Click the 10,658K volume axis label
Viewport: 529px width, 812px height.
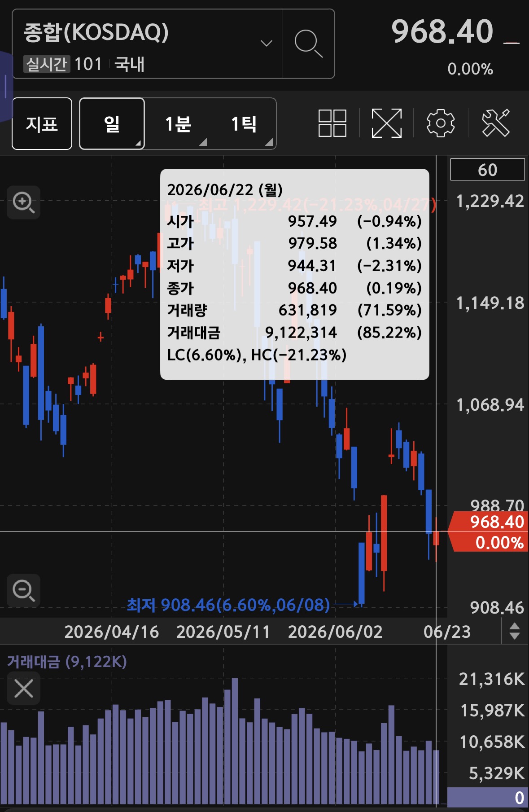tap(492, 742)
